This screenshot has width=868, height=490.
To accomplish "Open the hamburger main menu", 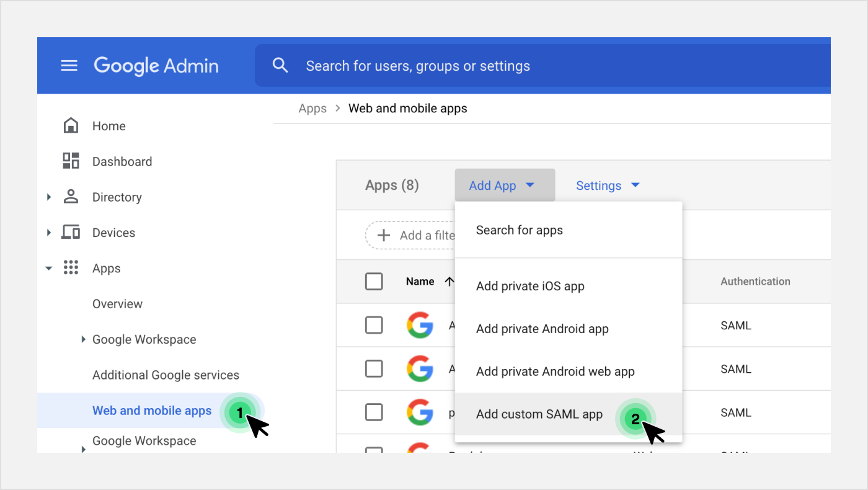I will click(x=69, y=66).
